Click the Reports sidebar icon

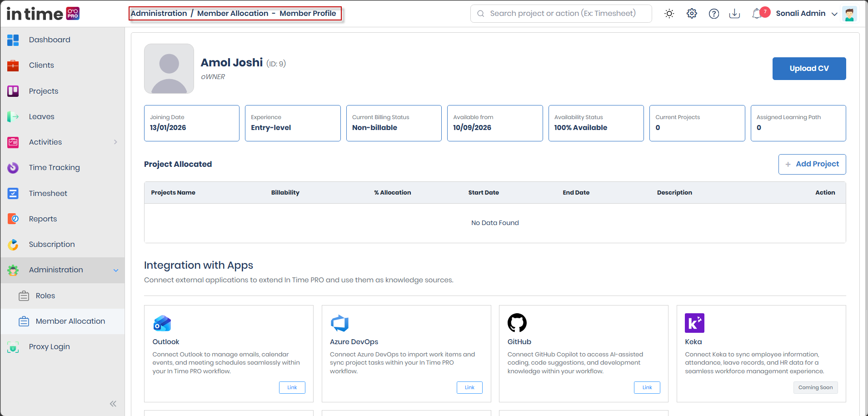click(13, 219)
